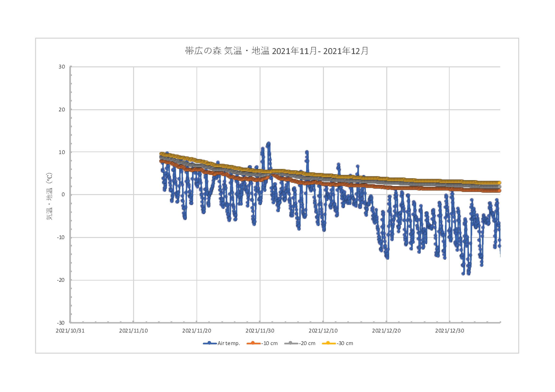Click y-axis label -20

click(x=61, y=280)
